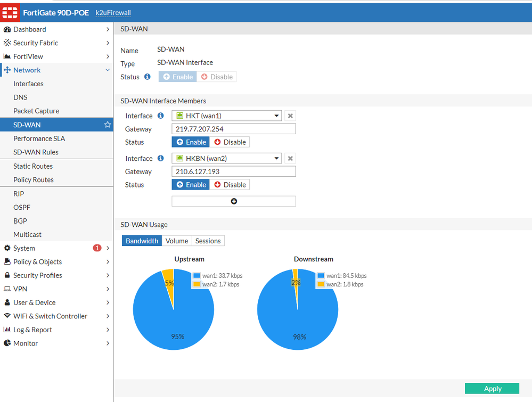Click the Fortinet logo icon
Screen dimensions: 532x402
click(10, 13)
